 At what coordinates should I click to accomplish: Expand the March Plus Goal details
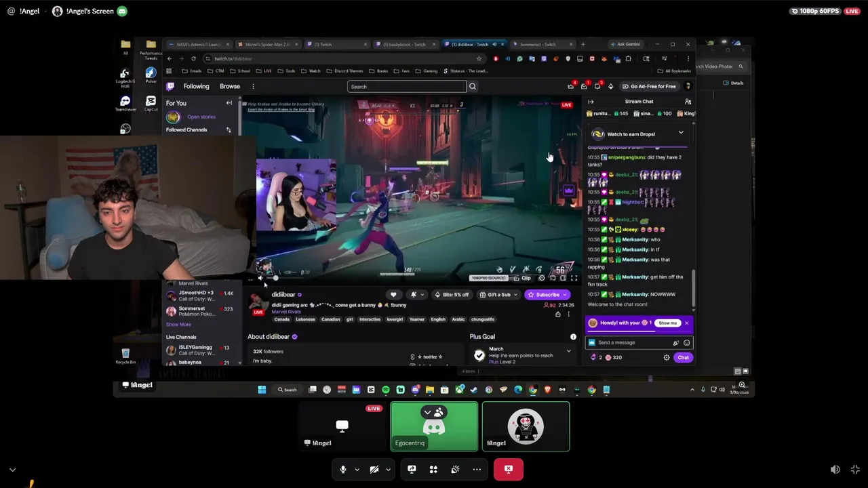[x=568, y=351]
